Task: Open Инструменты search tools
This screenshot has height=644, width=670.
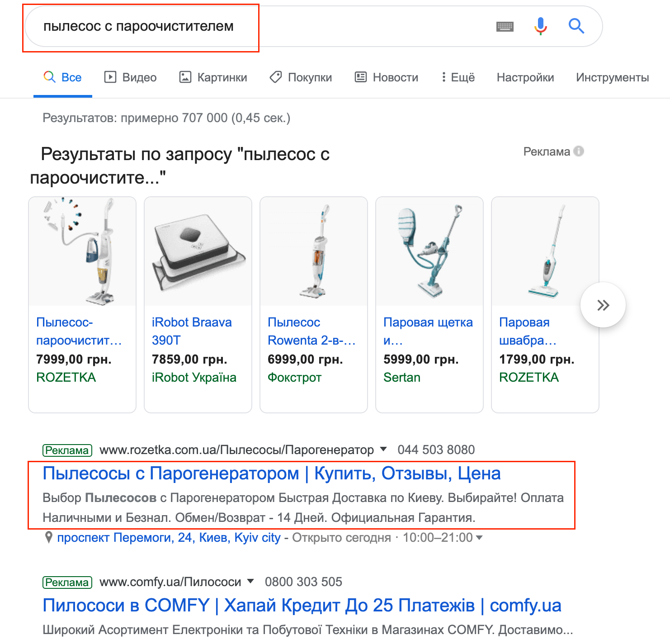Action: [x=612, y=77]
